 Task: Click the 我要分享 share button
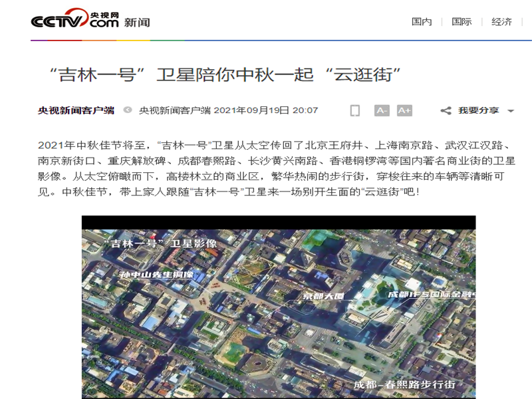pos(478,110)
